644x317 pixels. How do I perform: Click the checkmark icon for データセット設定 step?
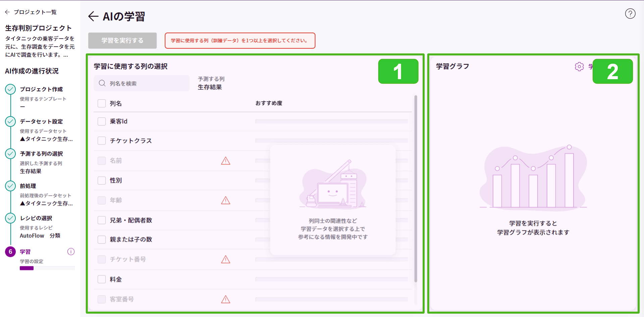point(10,121)
